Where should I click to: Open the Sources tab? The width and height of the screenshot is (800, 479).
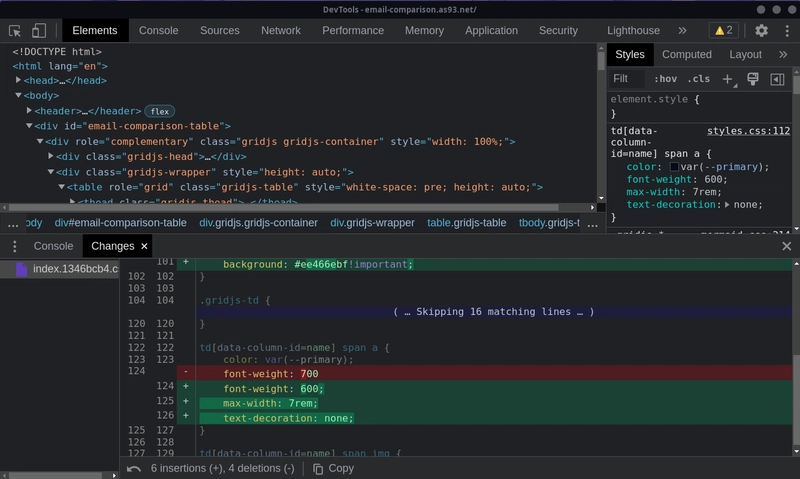click(220, 31)
